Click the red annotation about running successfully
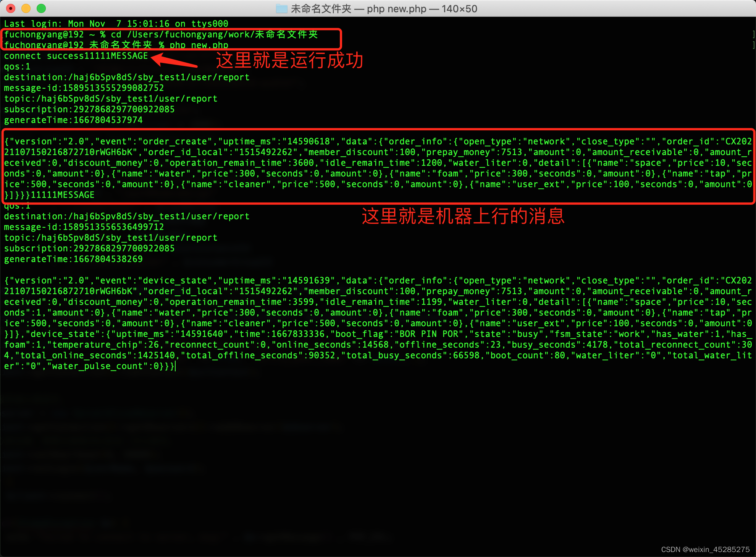This screenshot has width=756, height=557. click(x=289, y=60)
